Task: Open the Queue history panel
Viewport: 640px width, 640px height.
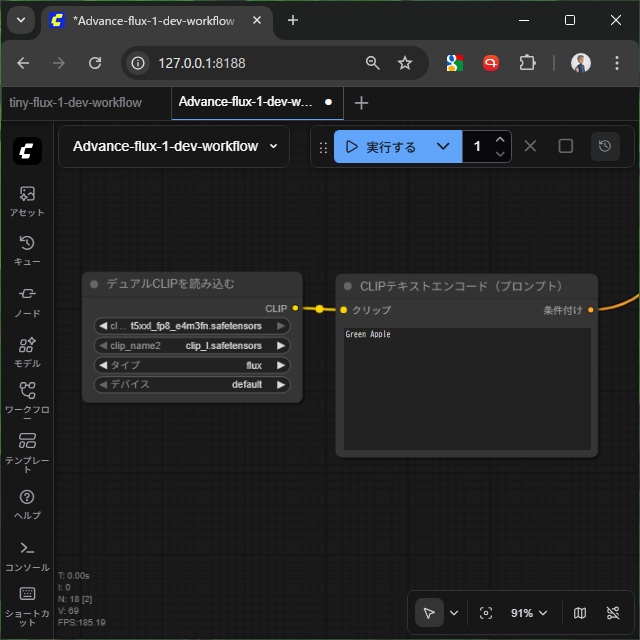Action: (27, 250)
